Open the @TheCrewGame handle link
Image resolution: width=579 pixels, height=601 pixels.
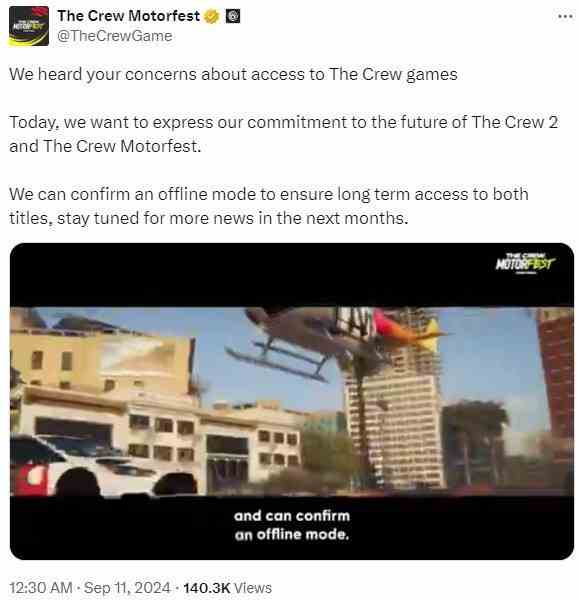[115, 36]
